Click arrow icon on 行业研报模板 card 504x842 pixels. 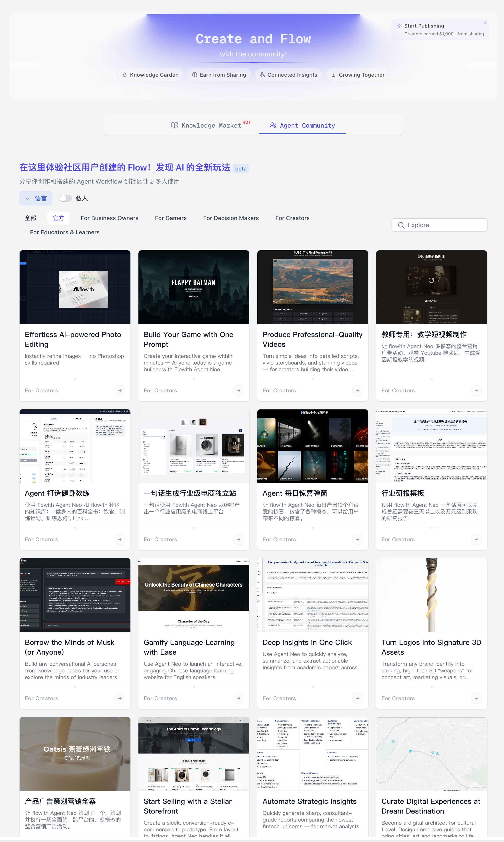pos(476,539)
